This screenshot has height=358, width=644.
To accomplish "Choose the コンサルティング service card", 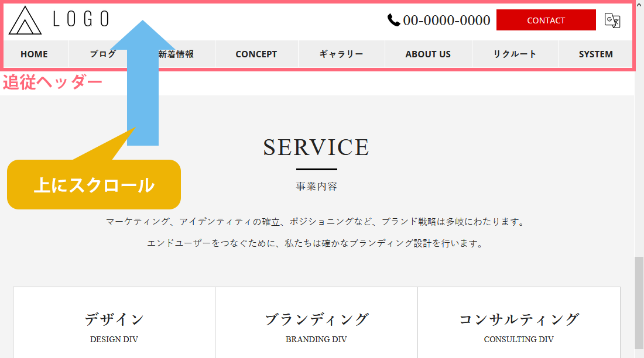I will [519, 325].
